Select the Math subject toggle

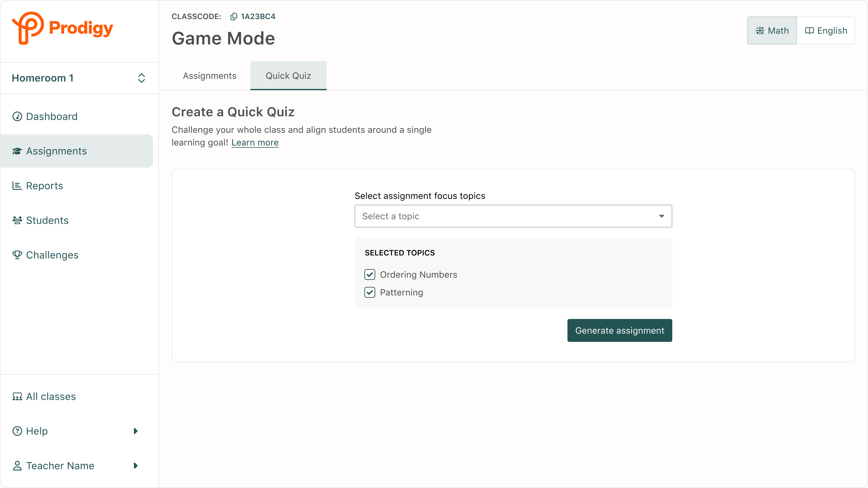[771, 30]
